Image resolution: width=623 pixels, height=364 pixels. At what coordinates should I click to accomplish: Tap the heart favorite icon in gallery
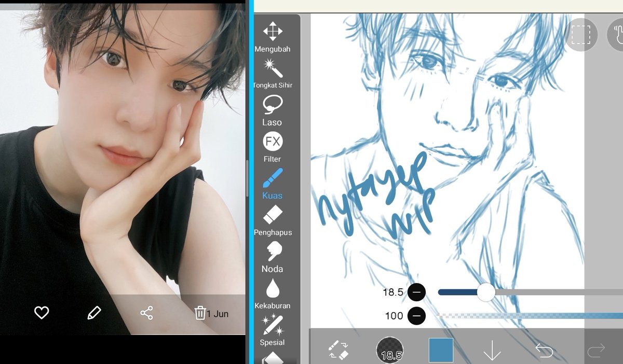[42, 313]
